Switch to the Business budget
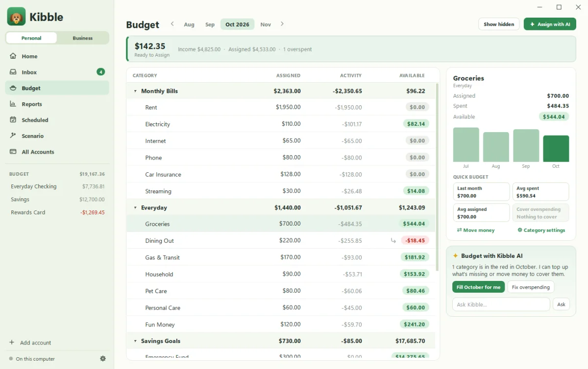Screen dimensions: 588x369 click(x=83, y=38)
